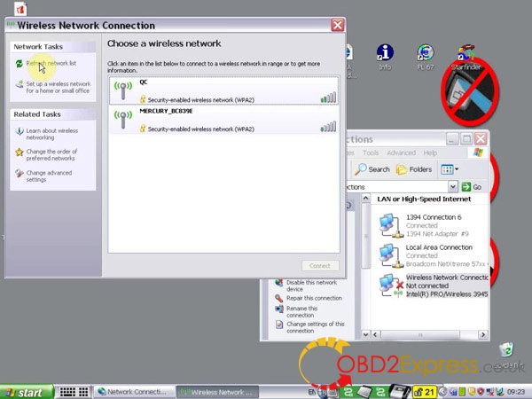Screen dimensions: 532x399
Task: Click the Folders toolbar button
Action: click(x=414, y=169)
